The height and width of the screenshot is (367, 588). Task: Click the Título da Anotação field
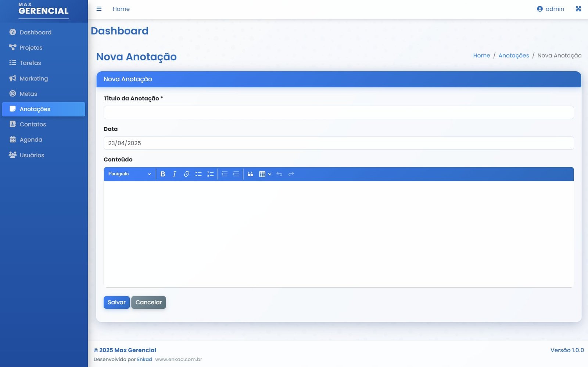coord(338,113)
